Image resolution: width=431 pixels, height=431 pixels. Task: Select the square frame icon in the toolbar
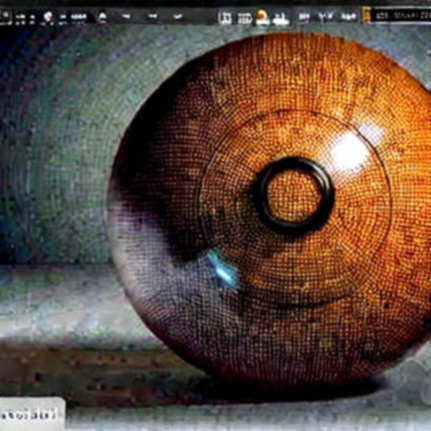coord(225,18)
